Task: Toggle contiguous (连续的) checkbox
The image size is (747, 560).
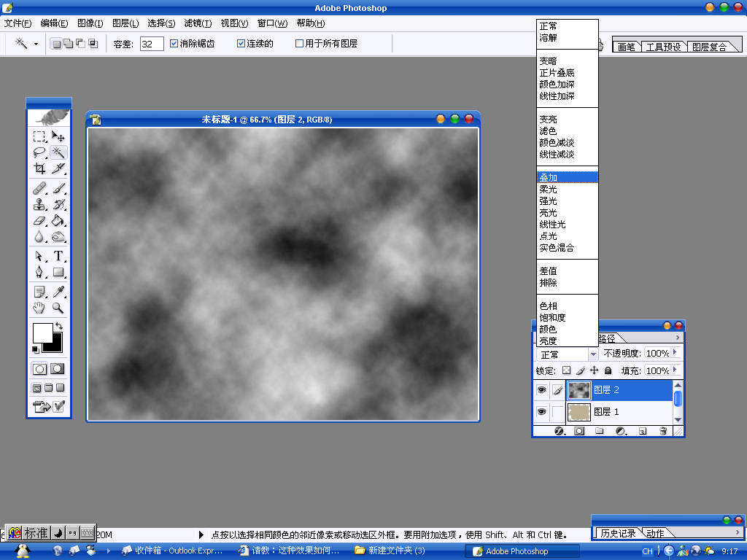Action: tap(241, 43)
